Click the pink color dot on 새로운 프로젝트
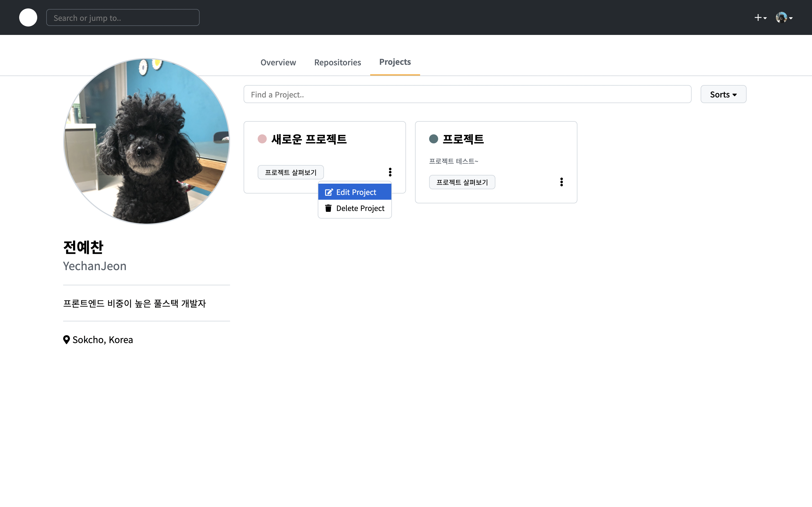Screen dimensions: 812x507 click(262, 139)
